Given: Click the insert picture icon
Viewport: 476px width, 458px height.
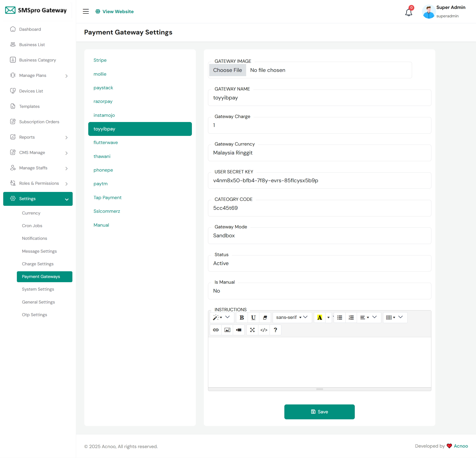Looking at the screenshot, I should 227,330.
